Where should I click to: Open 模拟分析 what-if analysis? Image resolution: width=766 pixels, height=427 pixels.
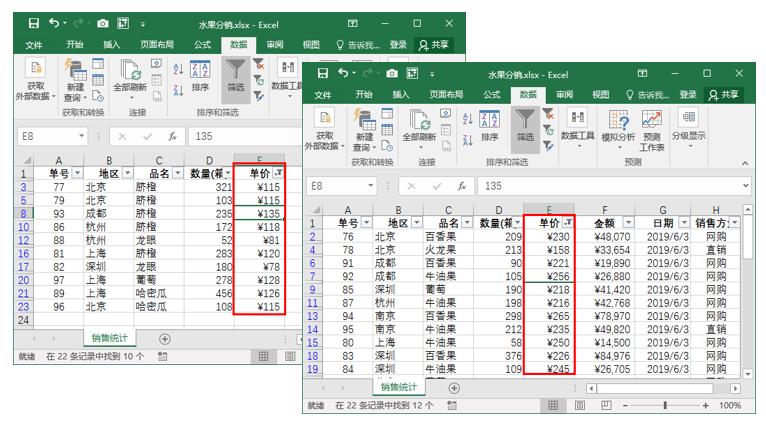click(x=618, y=127)
